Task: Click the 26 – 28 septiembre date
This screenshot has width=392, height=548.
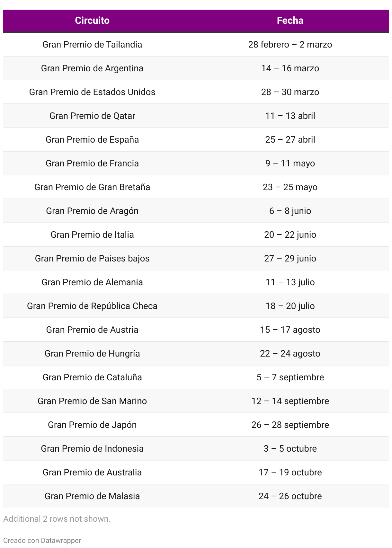Action: [x=290, y=425]
